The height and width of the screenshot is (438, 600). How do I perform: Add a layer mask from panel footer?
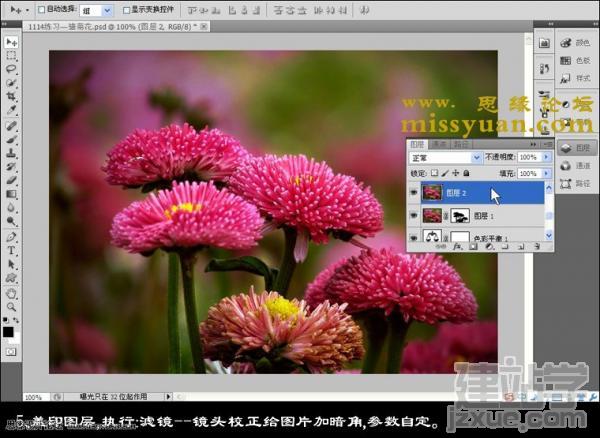[473, 247]
